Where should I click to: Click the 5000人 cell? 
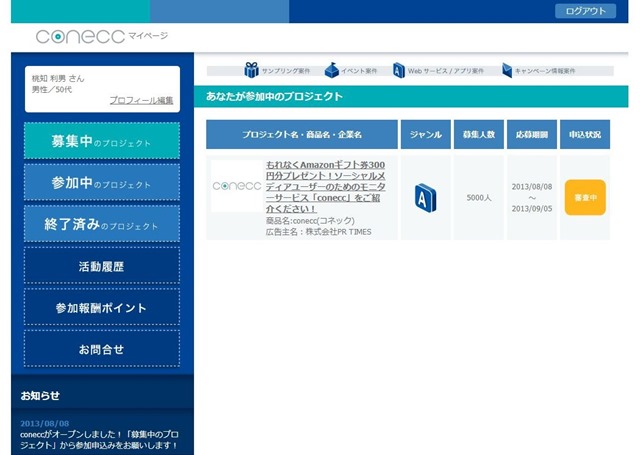[x=479, y=198]
